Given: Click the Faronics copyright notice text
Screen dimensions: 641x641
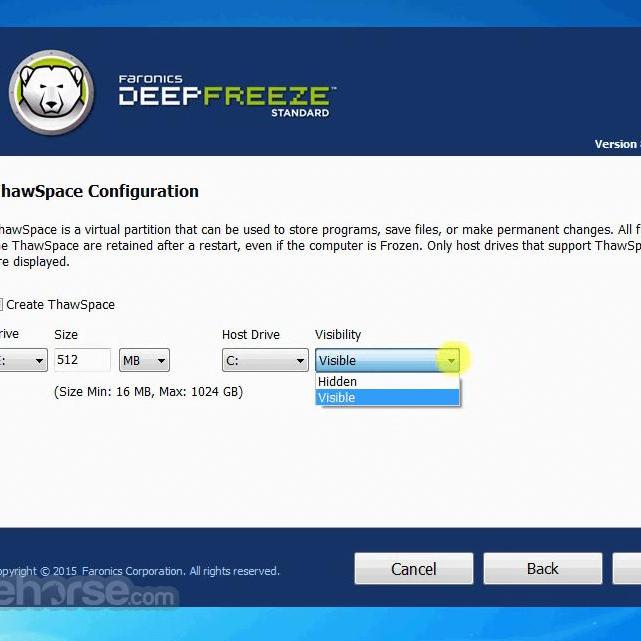Looking at the screenshot, I should pyautogui.click(x=139, y=571).
